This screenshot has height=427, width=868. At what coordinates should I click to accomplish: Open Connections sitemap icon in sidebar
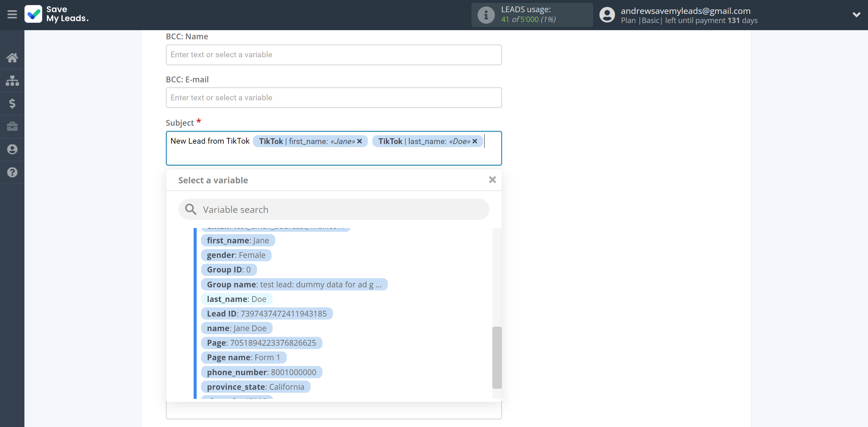point(12,81)
